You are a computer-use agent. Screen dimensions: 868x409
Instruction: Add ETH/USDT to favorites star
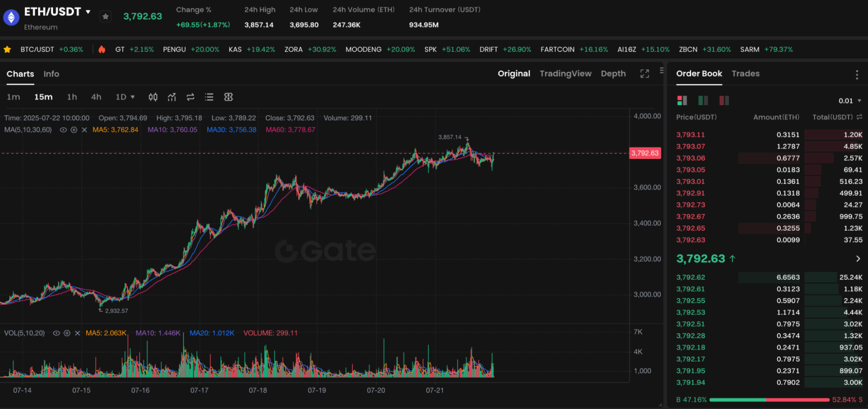(x=105, y=16)
